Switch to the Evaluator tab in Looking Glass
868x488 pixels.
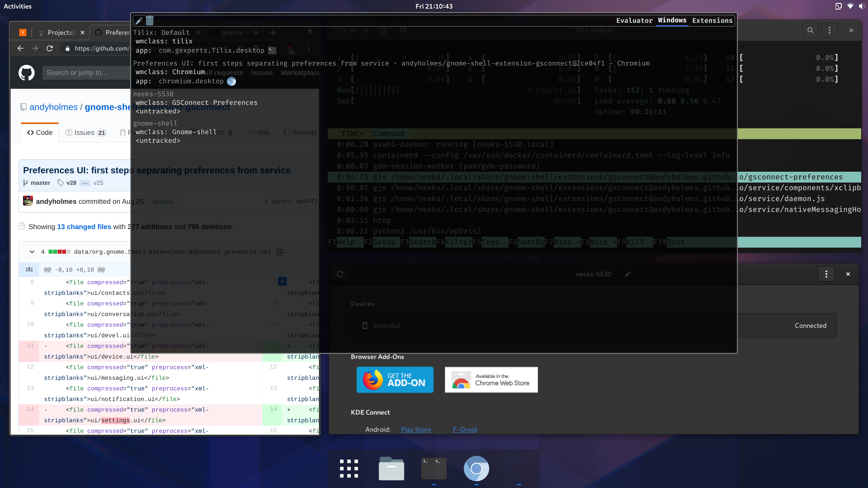[x=634, y=21]
